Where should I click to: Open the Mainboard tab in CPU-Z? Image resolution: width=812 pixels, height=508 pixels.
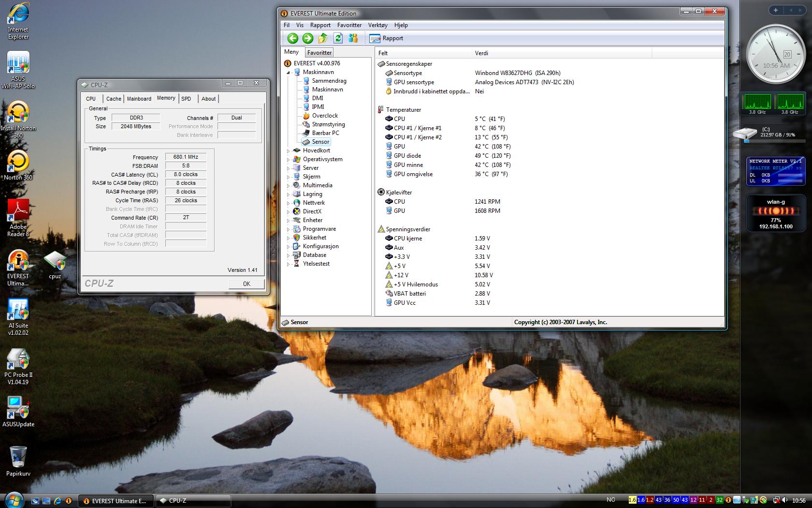(139, 99)
